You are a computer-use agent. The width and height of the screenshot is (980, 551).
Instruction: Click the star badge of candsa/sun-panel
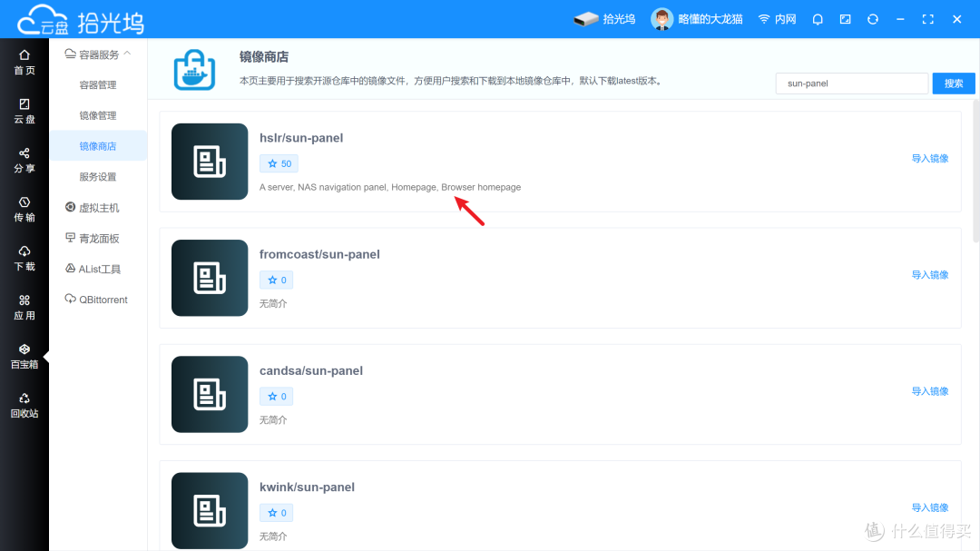(276, 397)
